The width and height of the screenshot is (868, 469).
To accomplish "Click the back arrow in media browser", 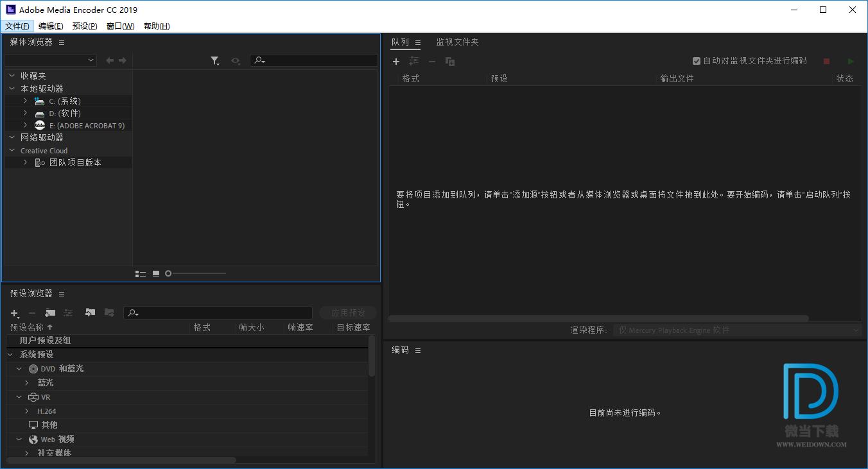I will 110,60.
